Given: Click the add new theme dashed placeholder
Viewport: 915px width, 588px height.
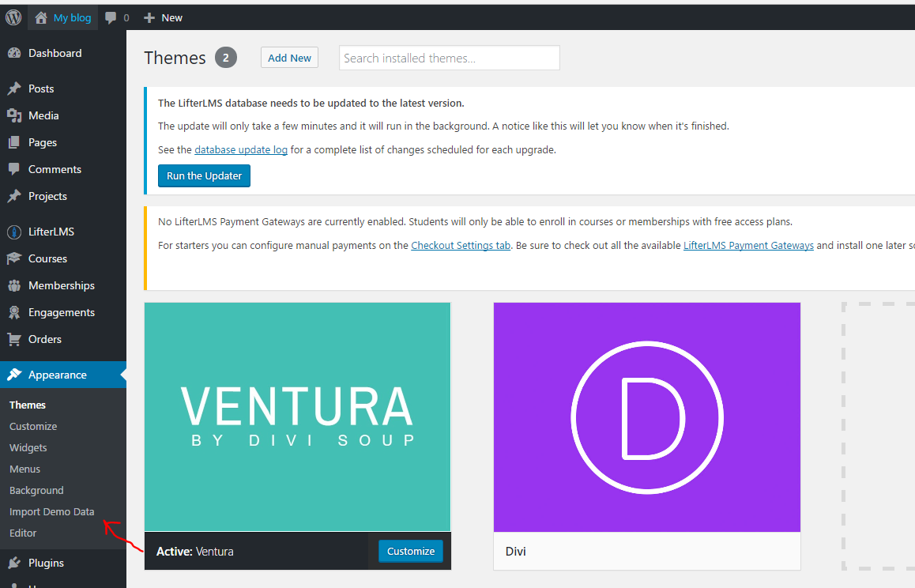Looking at the screenshot, I should point(878,435).
